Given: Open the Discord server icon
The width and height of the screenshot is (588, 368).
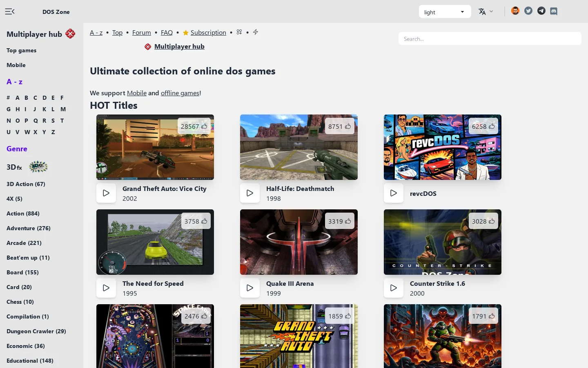Looking at the screenshot, I should click(x=554, y=11).
